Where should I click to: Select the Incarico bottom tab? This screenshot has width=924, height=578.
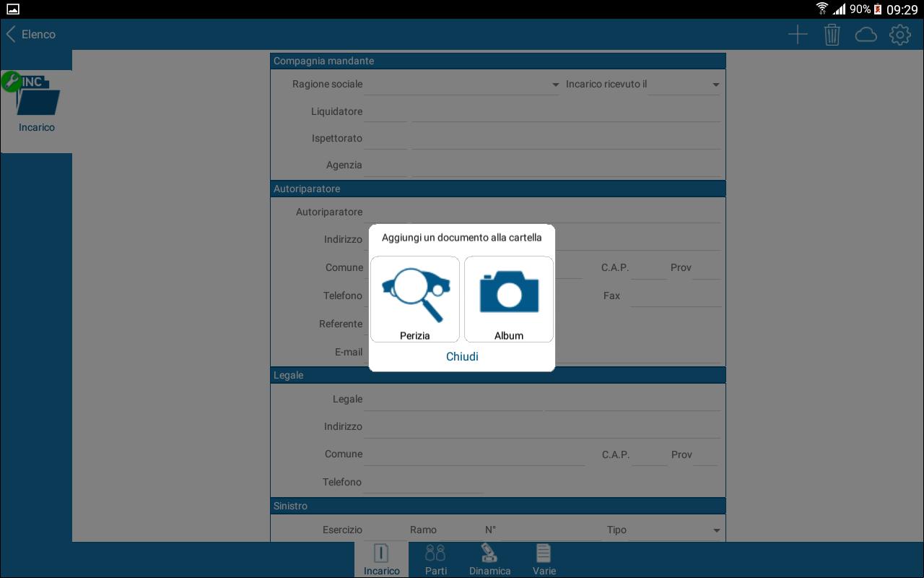381,560
